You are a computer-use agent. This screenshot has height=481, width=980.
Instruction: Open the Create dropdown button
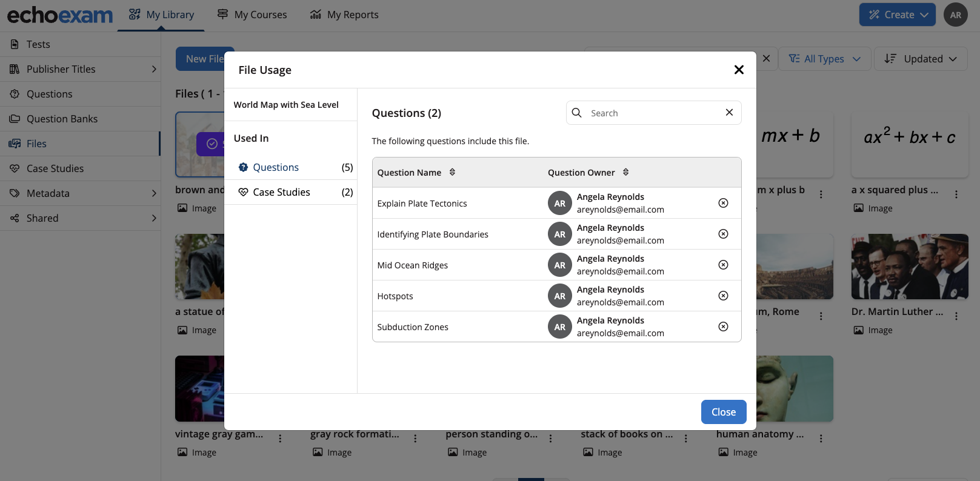point(897,15)
